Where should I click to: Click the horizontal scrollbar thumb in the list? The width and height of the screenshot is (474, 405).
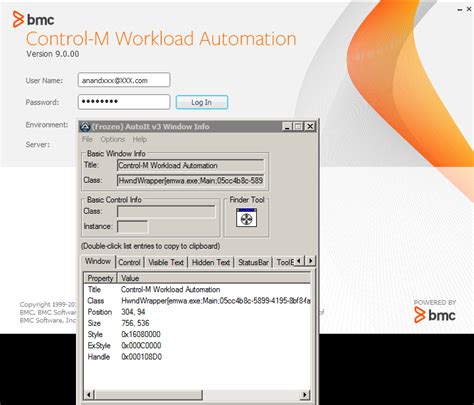(148, 395)
